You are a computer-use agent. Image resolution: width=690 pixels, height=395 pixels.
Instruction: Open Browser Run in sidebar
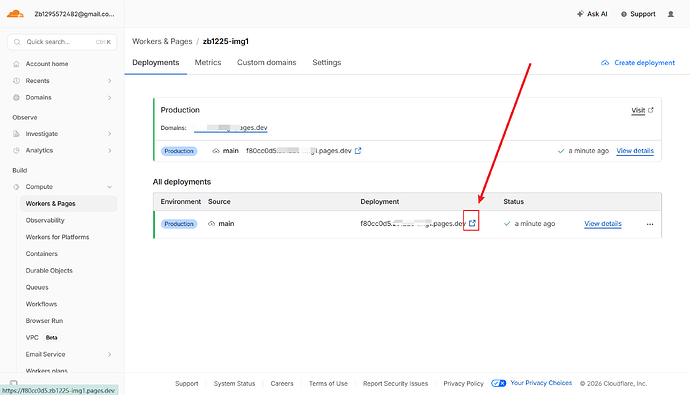44,321
